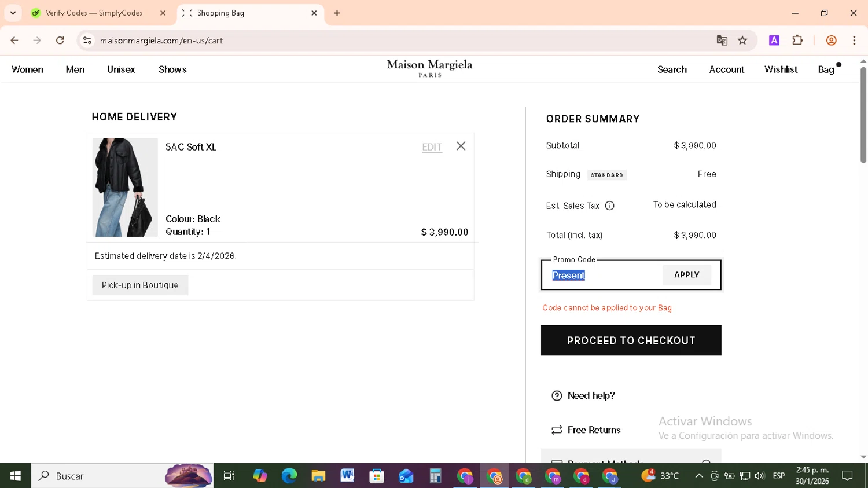Open Copilot from the taskbar
This screenshot has width=868, height=488.
point(260,476)
